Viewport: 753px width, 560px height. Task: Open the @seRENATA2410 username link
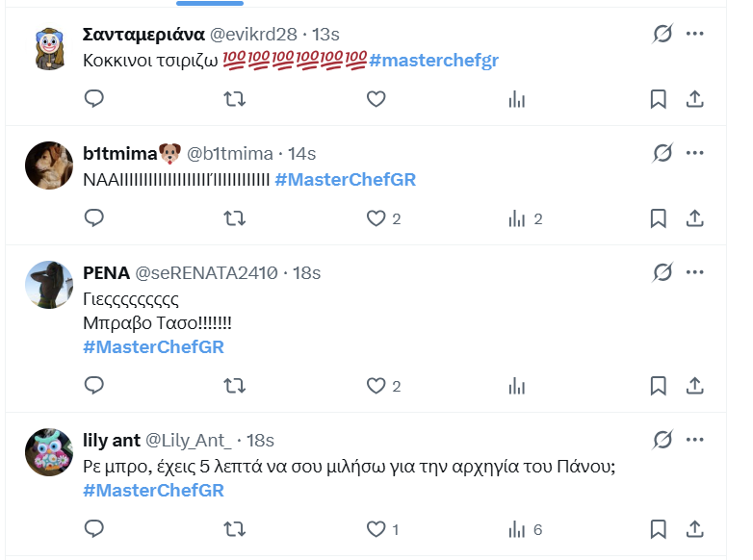[x=206, y=273]
